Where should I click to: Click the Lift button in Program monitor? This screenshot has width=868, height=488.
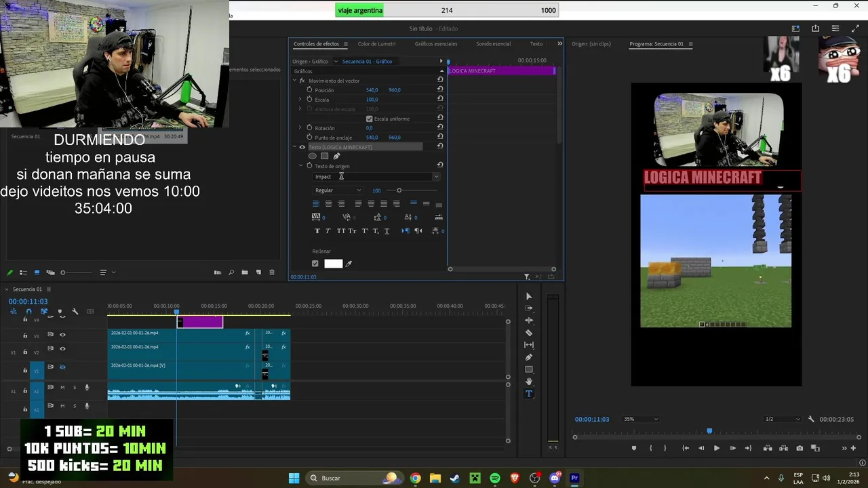click(768, 448)
